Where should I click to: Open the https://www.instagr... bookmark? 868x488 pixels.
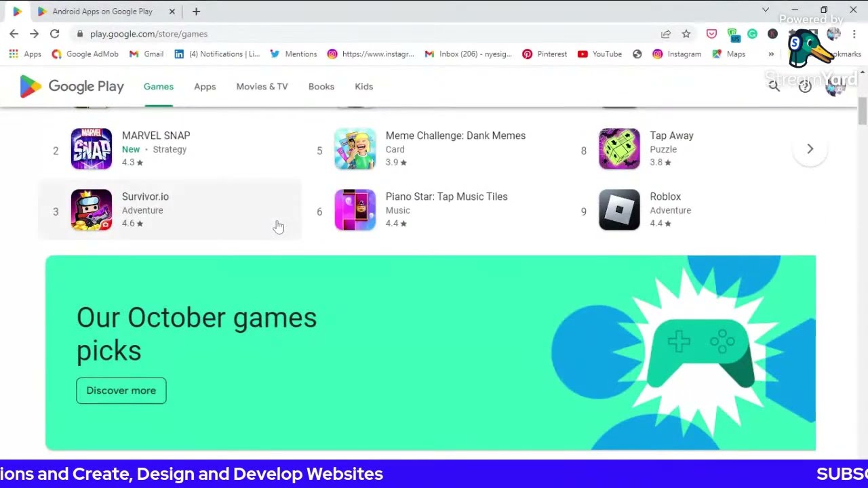coord(370,54)
